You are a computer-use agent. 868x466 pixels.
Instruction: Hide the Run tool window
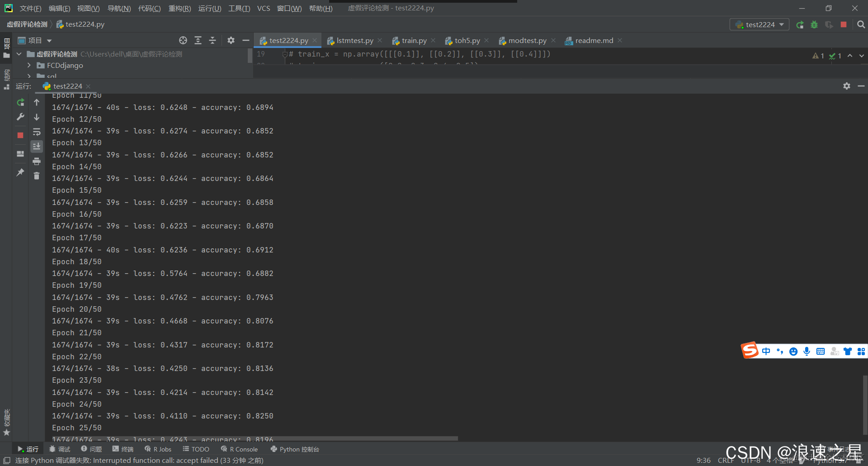click(x=861, y=86)
